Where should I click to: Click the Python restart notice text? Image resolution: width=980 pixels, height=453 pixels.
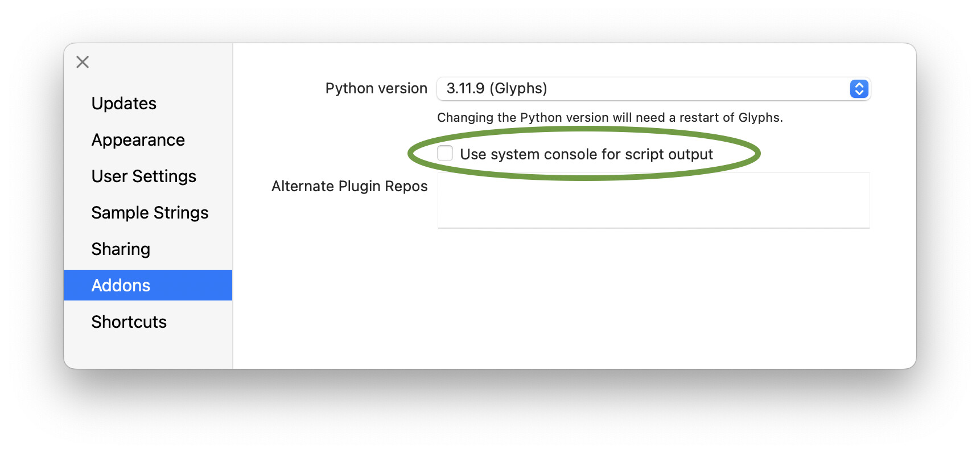pos(610,118)
